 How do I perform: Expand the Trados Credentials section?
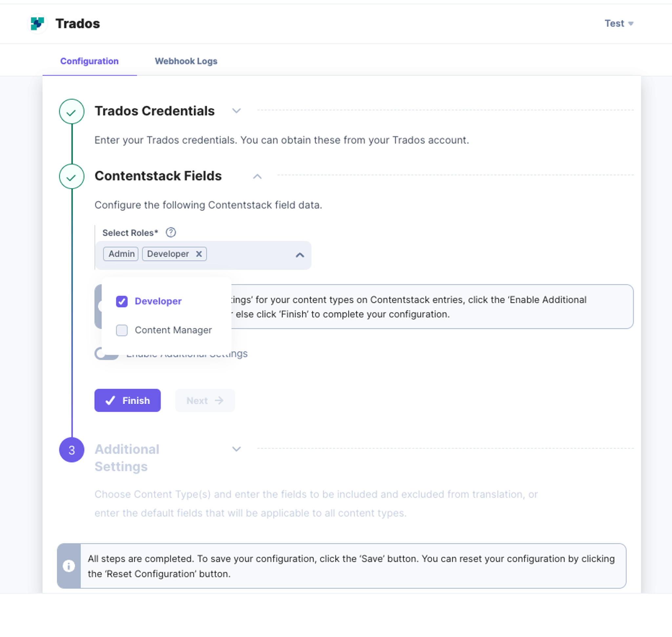[237, 111]
